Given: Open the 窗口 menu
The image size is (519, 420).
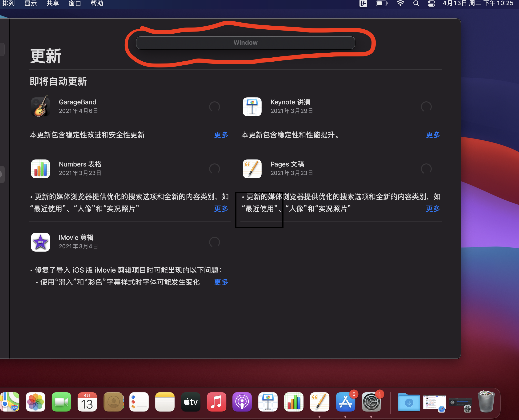Looking at the screenshot, I should coord(75,3).
